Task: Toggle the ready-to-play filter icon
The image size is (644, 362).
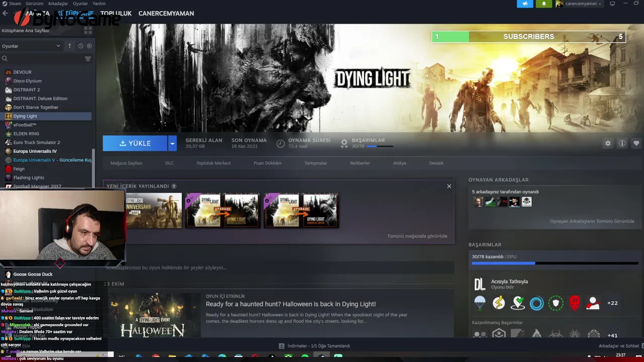Action: point(89,46)
